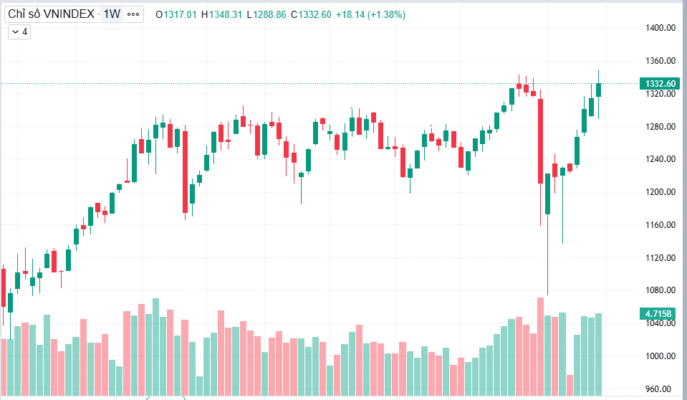Image resolution: width=687 pixels, height=400 pixels.
Task: Expand the collapsed indicators chevron showing 4
Action: [19, 32]
